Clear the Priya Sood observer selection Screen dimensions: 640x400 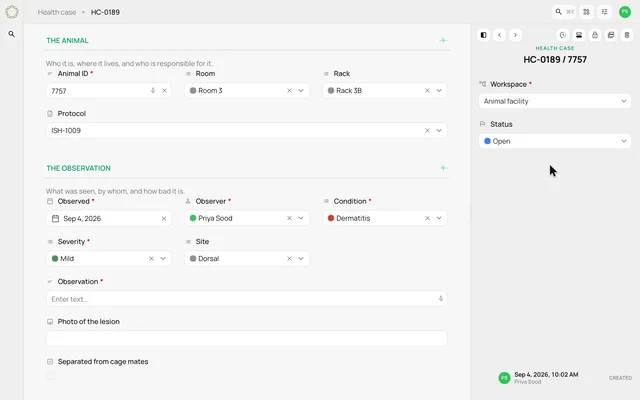[x=289, y=218]
